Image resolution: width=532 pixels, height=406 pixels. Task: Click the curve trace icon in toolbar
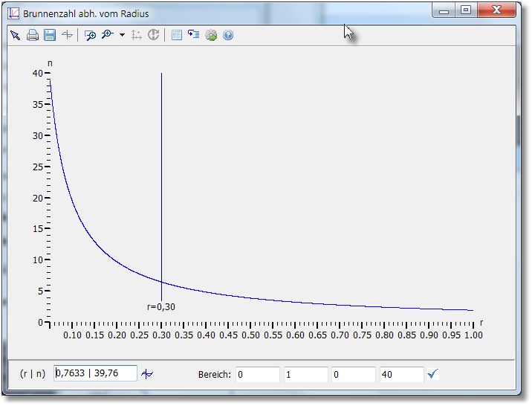click(x=68, y=35)
